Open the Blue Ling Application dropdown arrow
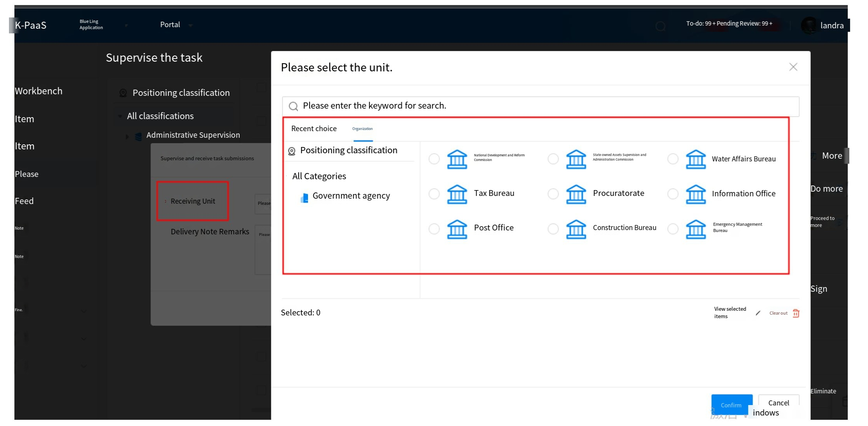The width and height of the screenshot is (868, 426). coord(126,25)
